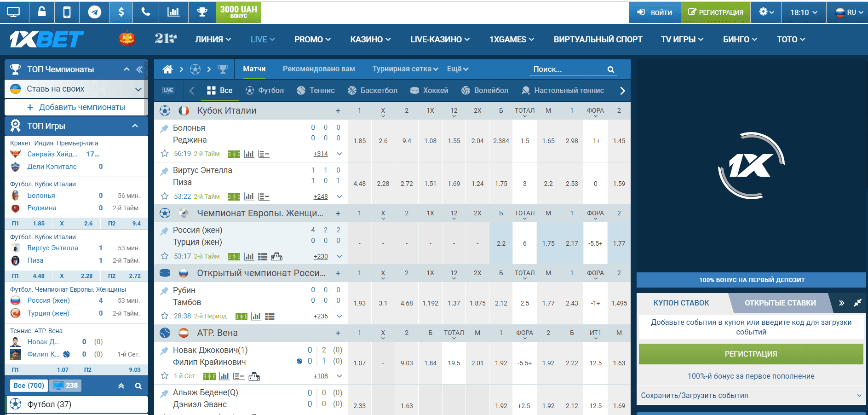Hide left sidebar with double arrow
Viewport: 868px width, 415px height.
pos(139,69)
